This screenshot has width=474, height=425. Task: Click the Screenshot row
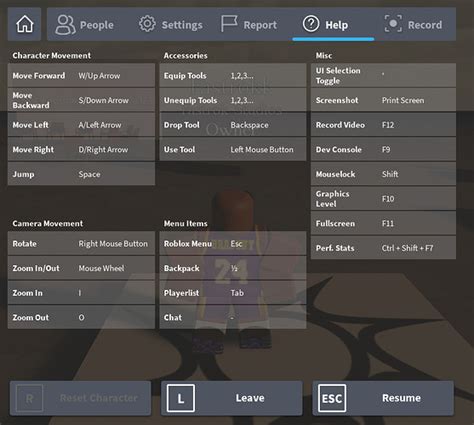(x=383, y=100)
